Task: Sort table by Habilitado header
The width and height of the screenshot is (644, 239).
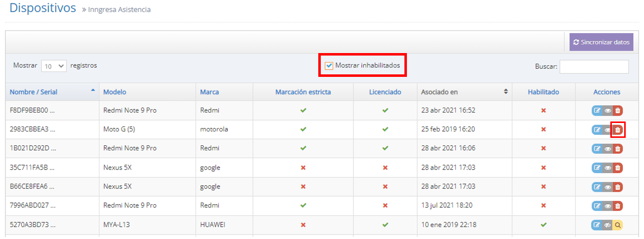Action: click(x=543, y=92)
